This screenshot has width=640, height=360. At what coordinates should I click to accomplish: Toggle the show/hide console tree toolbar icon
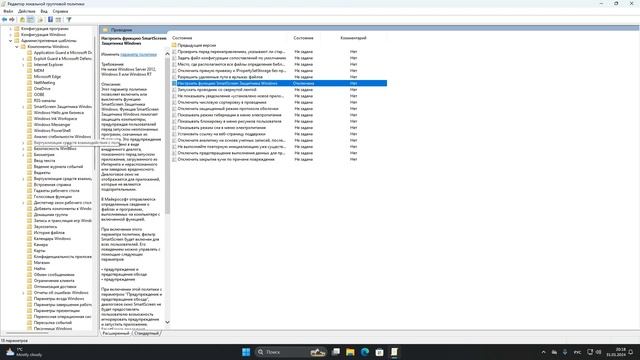(31, 20)
